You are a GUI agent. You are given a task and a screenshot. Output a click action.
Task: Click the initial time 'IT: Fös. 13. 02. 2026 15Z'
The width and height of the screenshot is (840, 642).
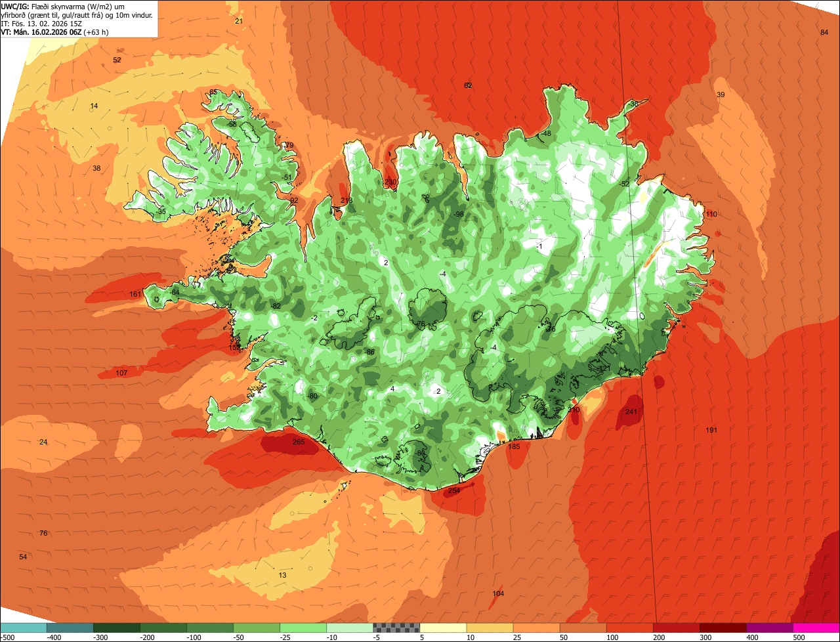point(42,23)
